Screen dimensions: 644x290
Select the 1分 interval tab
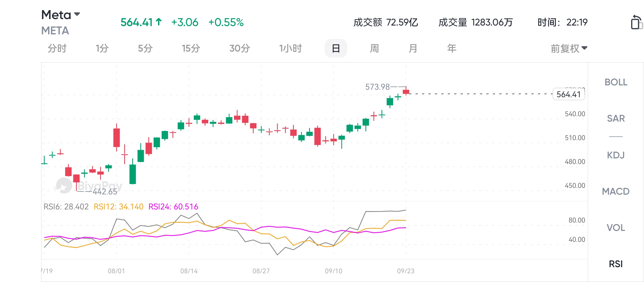tap(102, 49)
